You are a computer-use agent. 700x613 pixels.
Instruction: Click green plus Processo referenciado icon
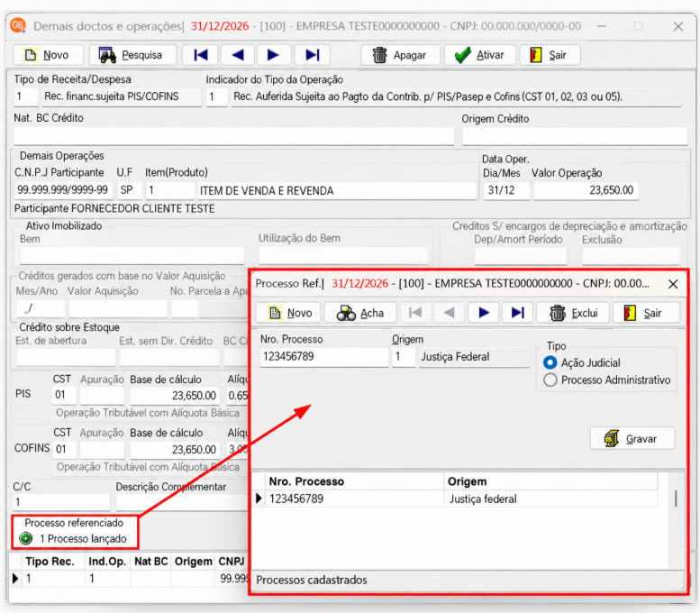(x=26, y=538)
